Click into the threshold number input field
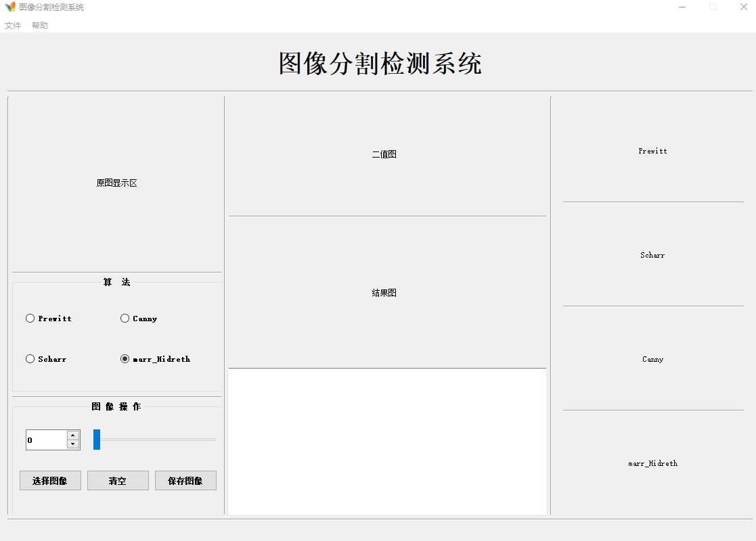The image size is (756, 541). pos(46,440)
